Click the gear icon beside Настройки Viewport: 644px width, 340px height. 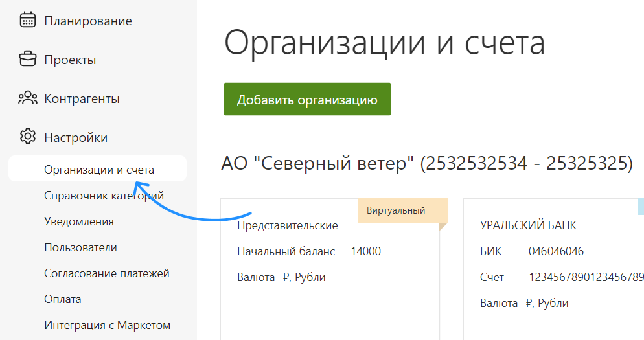27,137
